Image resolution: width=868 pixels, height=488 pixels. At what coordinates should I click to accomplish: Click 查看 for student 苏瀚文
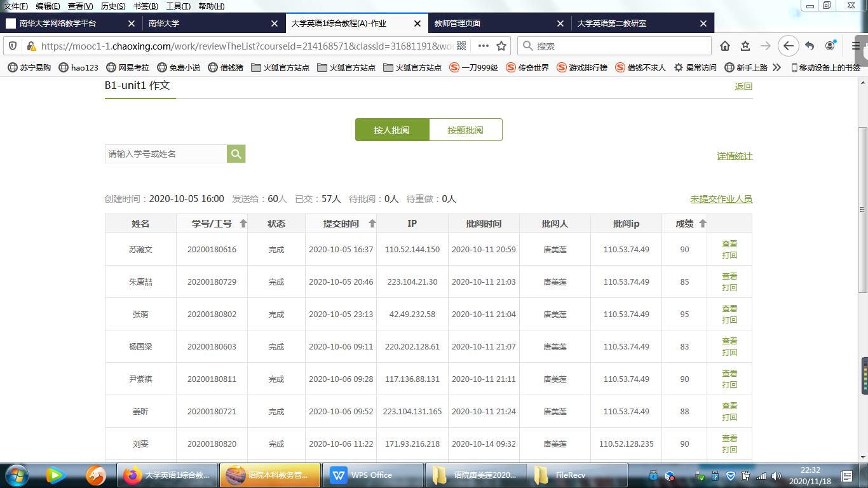click(729, 244)
